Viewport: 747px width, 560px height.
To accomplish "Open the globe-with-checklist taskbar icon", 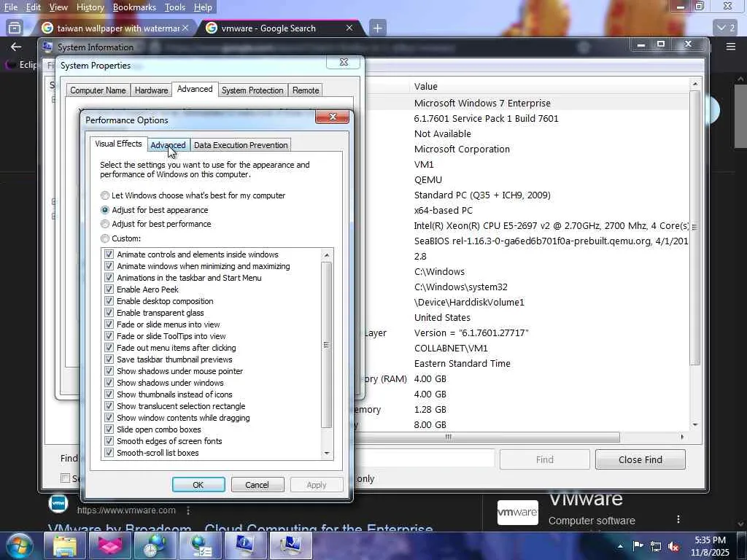I will click(201, 545).
